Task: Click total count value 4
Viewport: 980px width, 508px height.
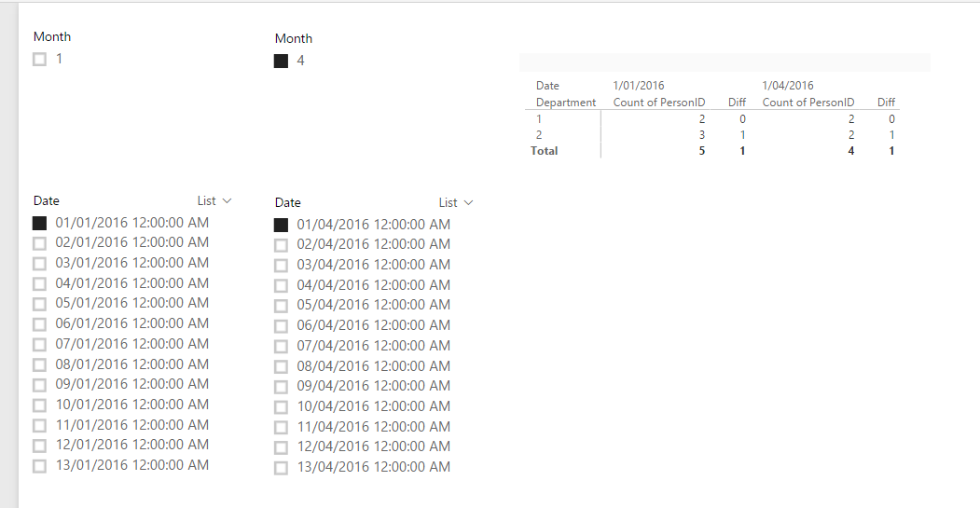Action: click(851, 151)
